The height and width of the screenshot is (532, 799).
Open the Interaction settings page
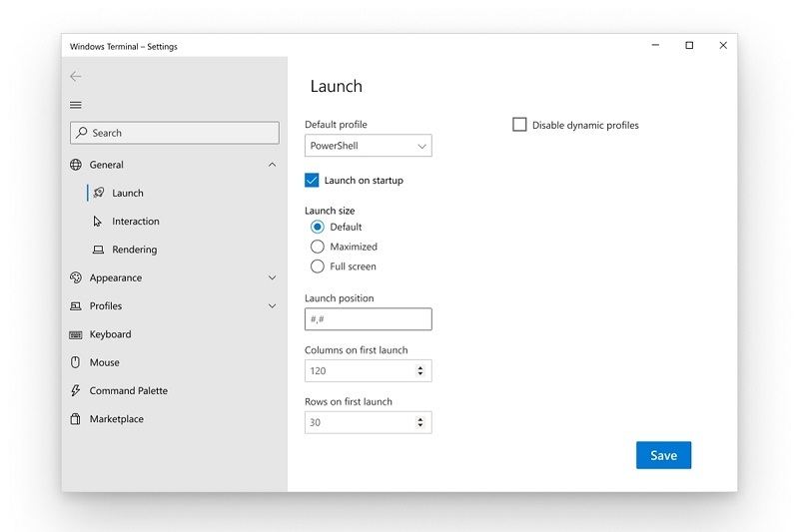(136, 221)
